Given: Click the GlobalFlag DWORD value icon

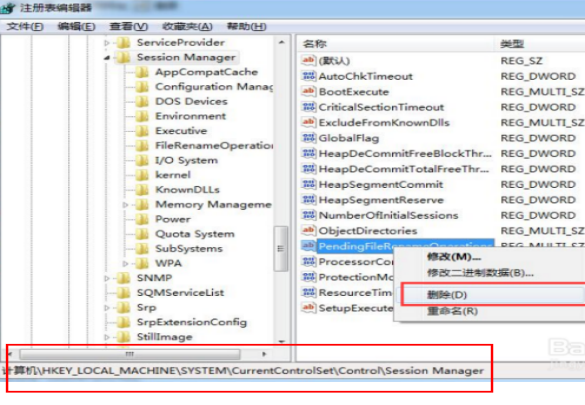Looking at the screenshot, I should pos(309,138).
